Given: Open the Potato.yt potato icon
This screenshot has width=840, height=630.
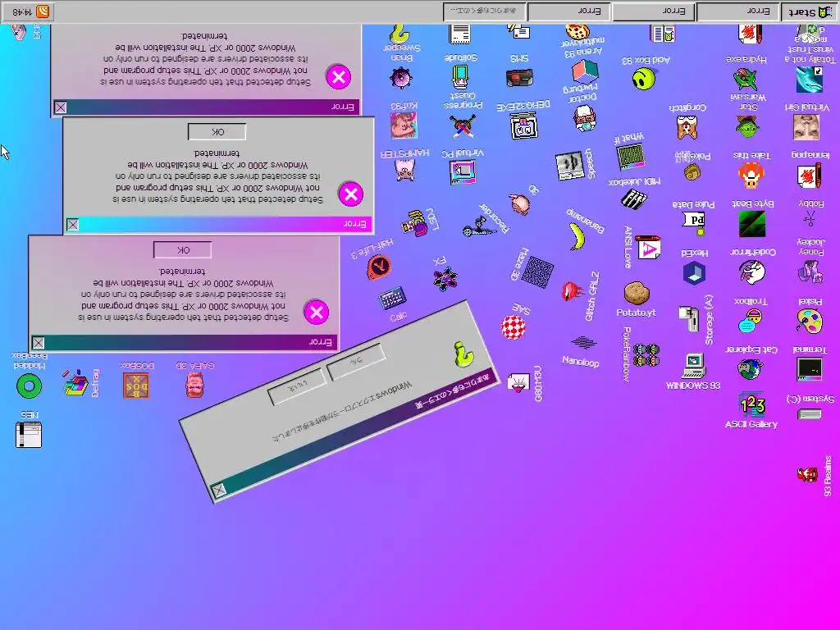Looking at the screenshot, I should point(637,294).
